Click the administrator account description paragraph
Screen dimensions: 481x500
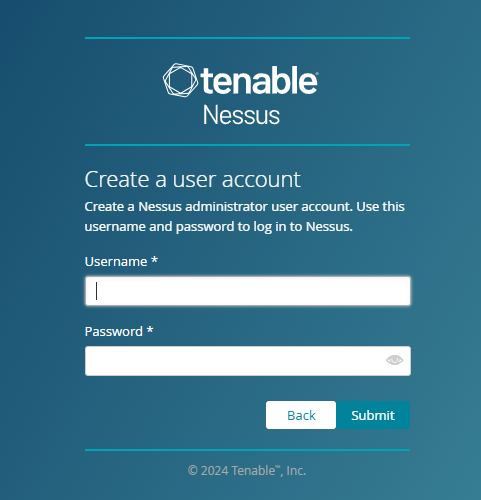point(245,217)
